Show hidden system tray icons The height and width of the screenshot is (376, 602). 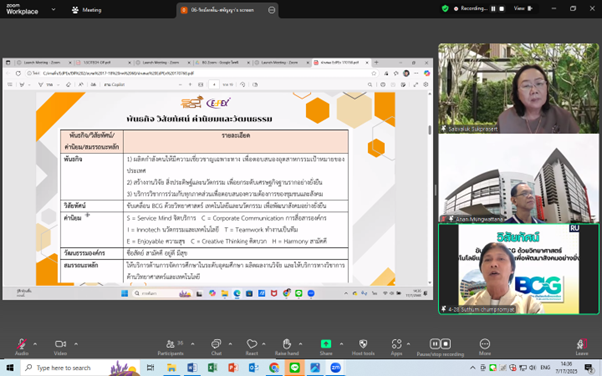(473, 368)
